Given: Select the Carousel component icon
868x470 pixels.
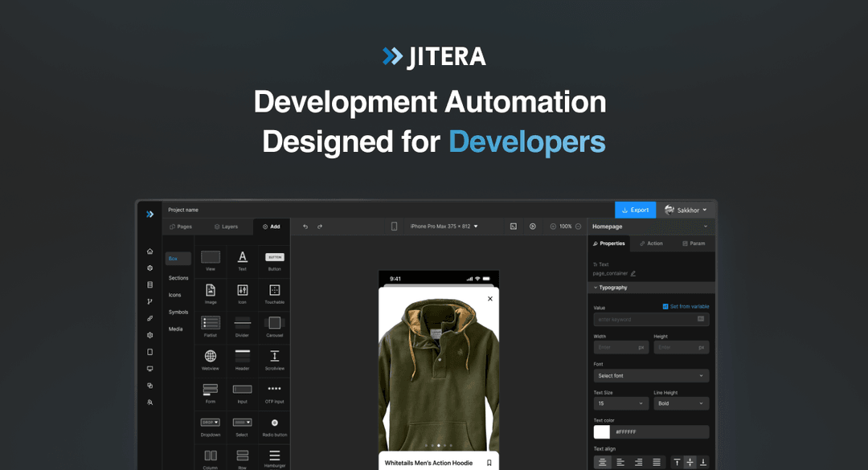Looking at the screenshot, I should click(273, 324).
